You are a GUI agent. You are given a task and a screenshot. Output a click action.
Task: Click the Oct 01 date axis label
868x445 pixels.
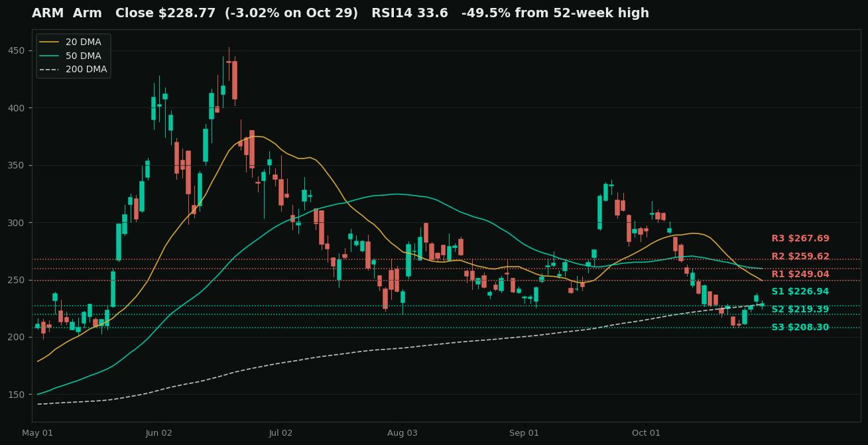tap(647, 433)
